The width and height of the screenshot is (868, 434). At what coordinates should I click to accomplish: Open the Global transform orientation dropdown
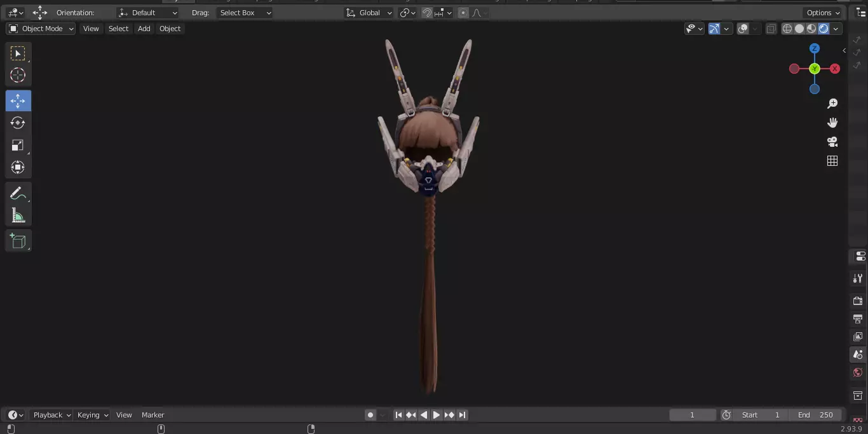[369, 13]
